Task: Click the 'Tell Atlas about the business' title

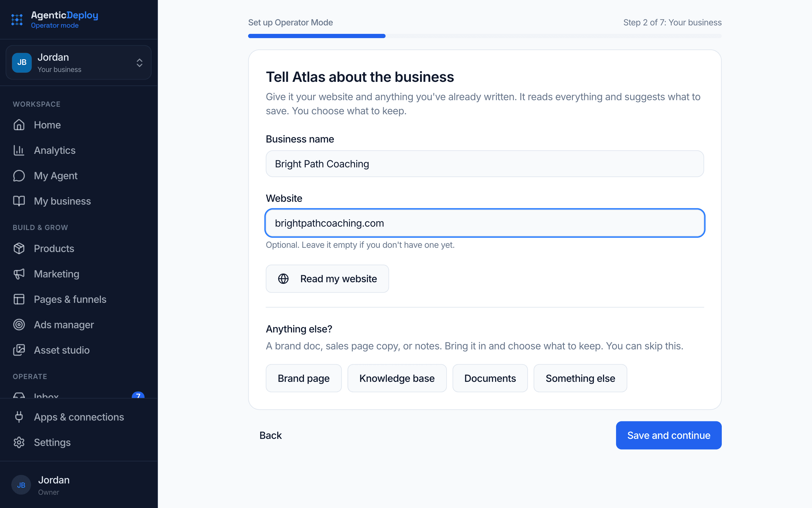Action: pos(360,77)
